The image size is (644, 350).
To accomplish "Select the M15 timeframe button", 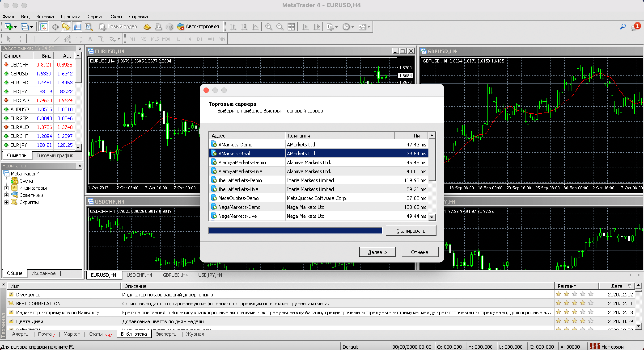I will (x=155, y=39).
